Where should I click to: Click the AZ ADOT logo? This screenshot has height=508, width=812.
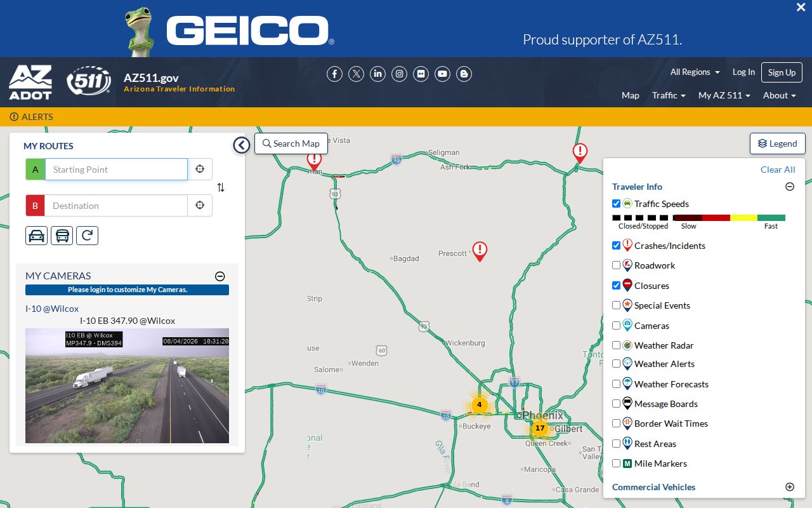[x=30, y=82]
